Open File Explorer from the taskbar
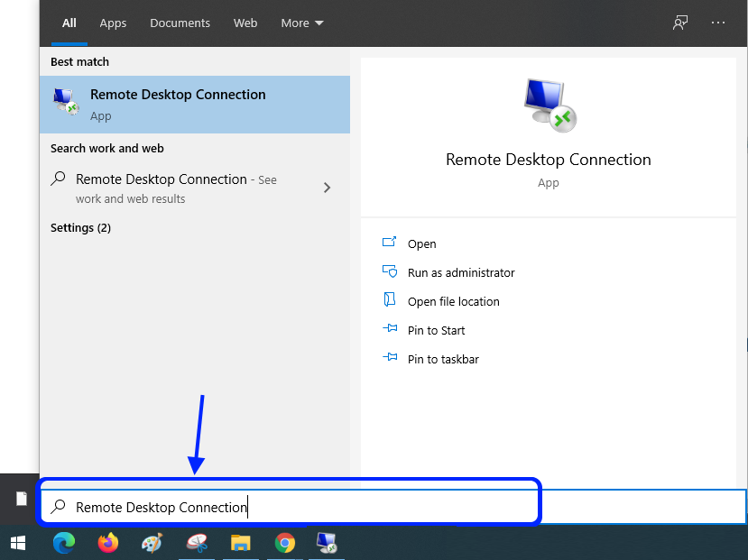 click(240, 543)
